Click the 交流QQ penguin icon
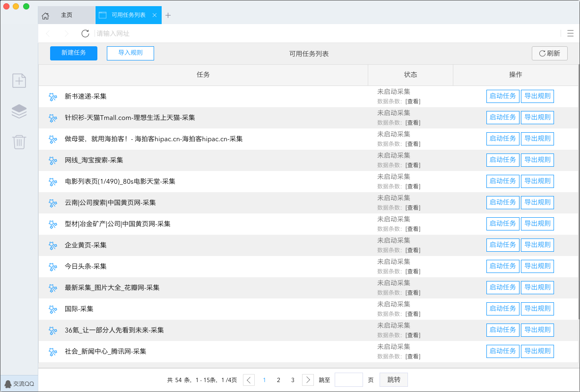The width and height of the screenshot is (580, 392). click(8, 384)
